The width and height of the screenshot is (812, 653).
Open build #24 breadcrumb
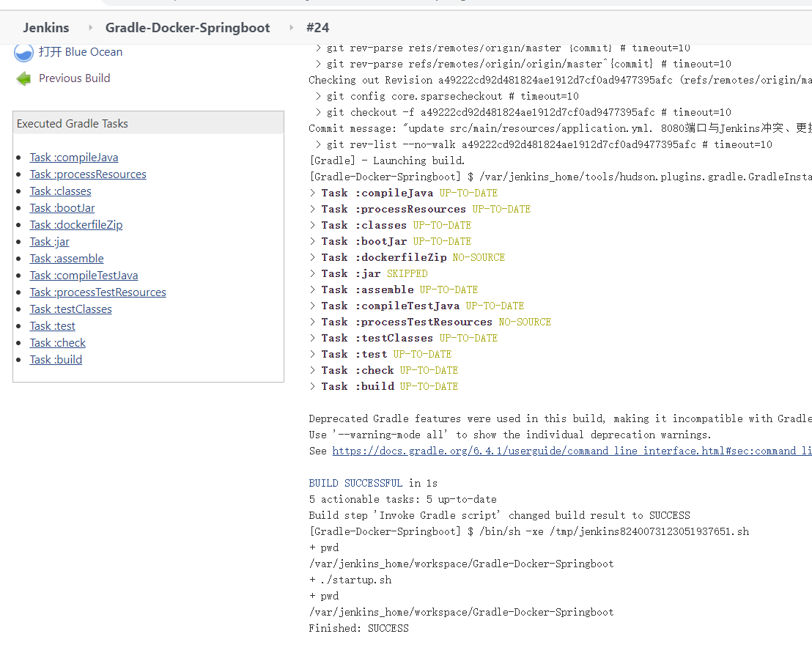(x=317, y=27)
